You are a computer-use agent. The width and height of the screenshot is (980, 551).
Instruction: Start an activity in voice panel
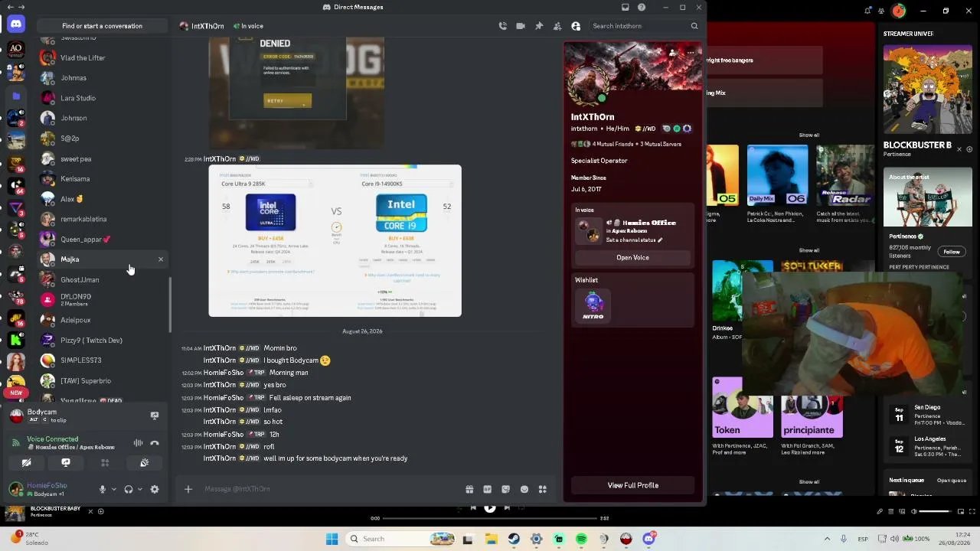[x=105, y=463]
